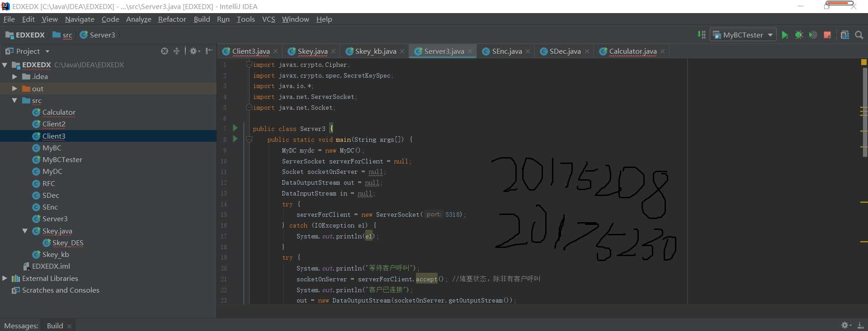Image resolution: width=868 pixels, height=331 pixels.
Task: Click the yellow inspection indicator in editor
Action: [864, 62]
